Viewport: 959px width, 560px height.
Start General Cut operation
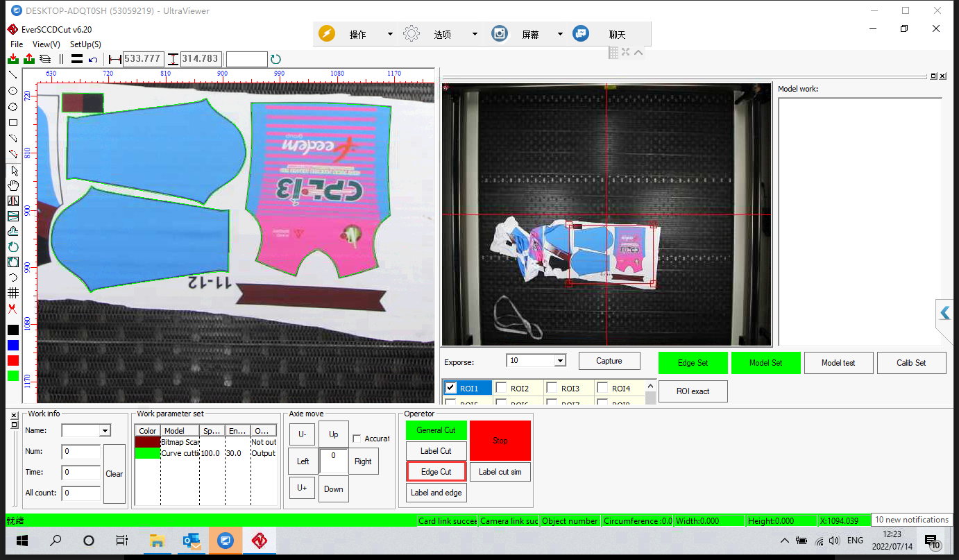436,430
